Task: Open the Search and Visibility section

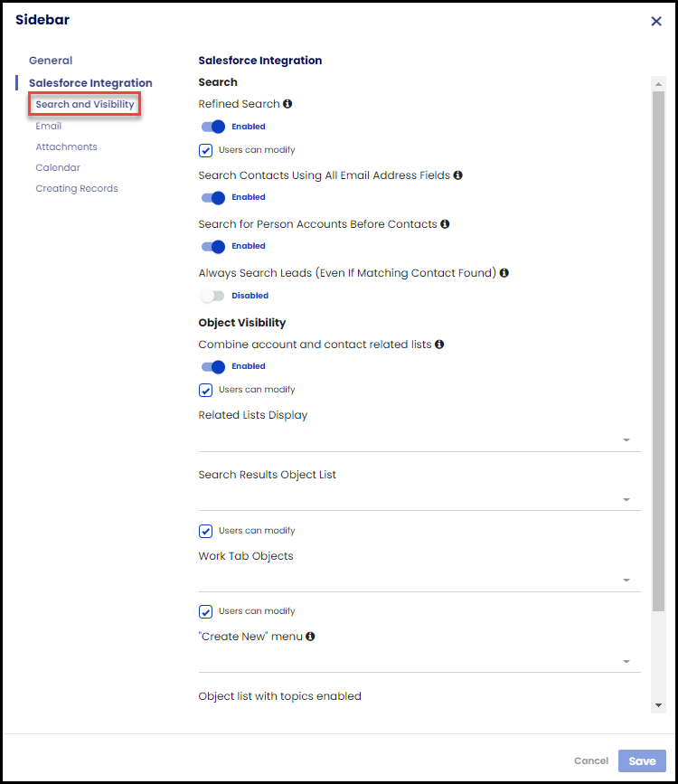Action: 84,104
